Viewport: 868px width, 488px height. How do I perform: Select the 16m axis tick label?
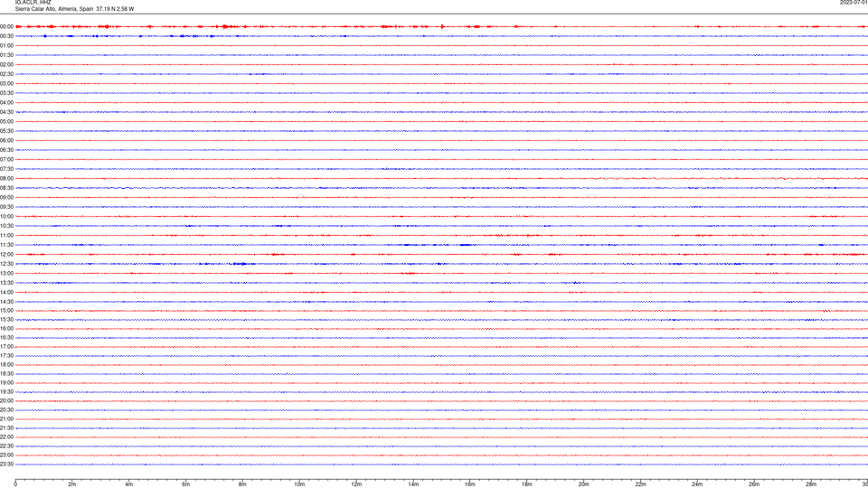[x=470, y=484]
